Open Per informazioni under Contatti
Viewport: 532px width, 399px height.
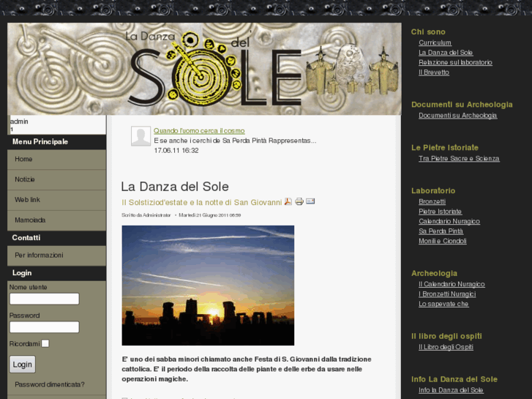tap(56, 256)
